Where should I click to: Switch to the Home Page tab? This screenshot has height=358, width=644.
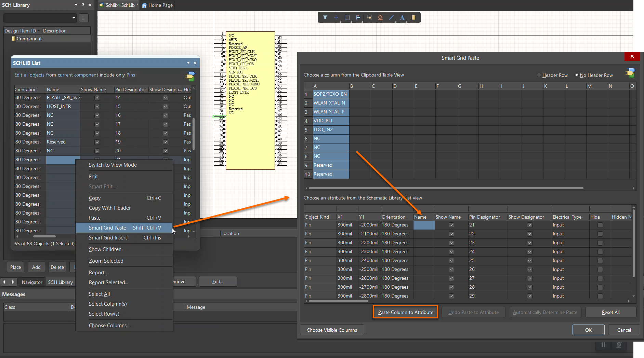click(x=157, y=5)
